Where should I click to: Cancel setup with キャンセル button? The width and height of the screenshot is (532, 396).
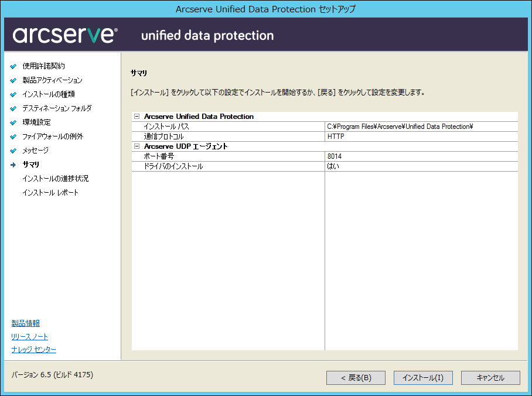click(x=490, y=378)
